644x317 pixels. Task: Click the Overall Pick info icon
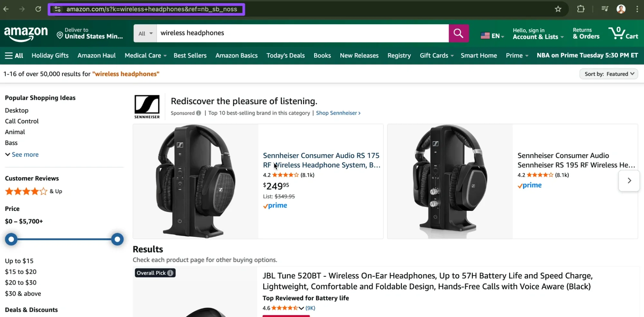[x=170, y=272]
